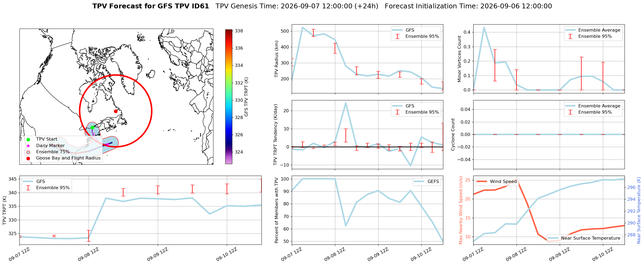This screenshot has height=265, width=644.
Task: Click the TPV Genesis Time text in the header
Action: pyautogui.click(x=297, y=6)
